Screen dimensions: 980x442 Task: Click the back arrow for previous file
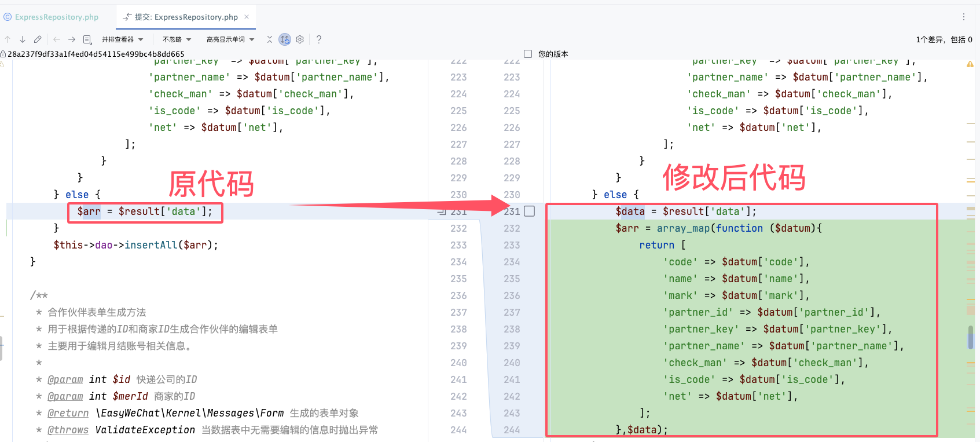point(57,39)
